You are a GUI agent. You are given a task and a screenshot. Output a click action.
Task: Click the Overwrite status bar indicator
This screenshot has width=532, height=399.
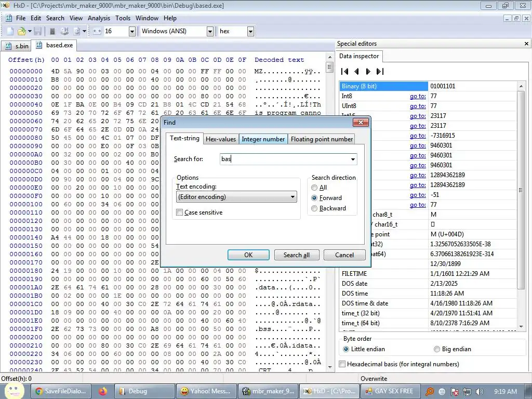coord(374,379)
